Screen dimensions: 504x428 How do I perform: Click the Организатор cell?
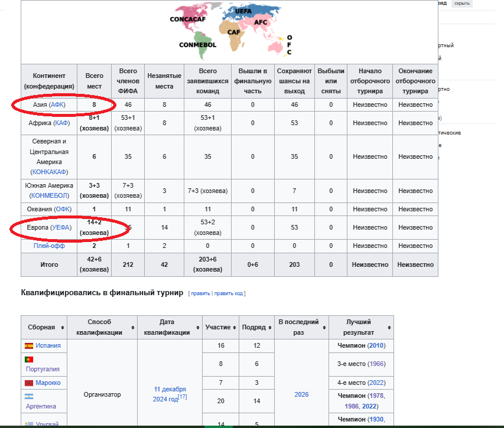tap(102, 394)
